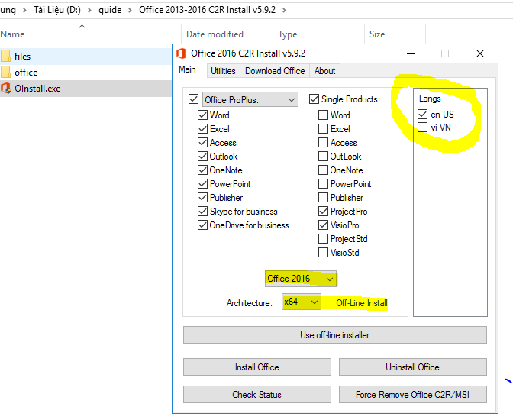Uncheck PowerPoint under Office ProPlus
513x420 pixels.
tap(202, 183)
